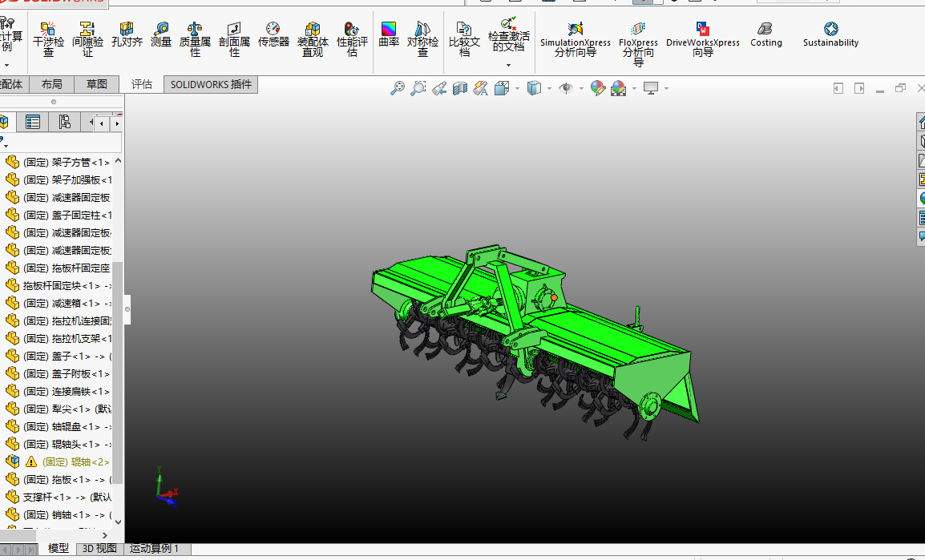Viewport: 925px width, 560px height.
Task: Open the SOLIDWORKS 插件 tab
Action: pyautogui.click(x=211, y=84)
